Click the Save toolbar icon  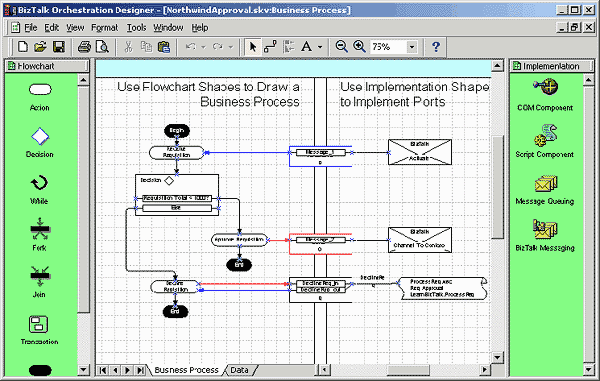59,47
